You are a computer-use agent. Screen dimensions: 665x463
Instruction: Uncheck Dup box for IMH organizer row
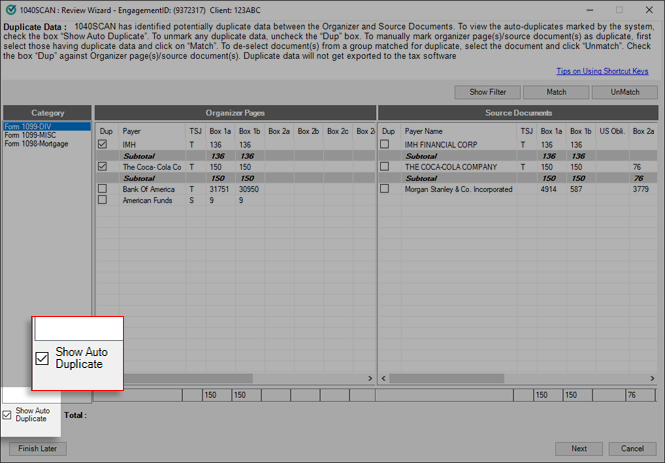point(102,144)
